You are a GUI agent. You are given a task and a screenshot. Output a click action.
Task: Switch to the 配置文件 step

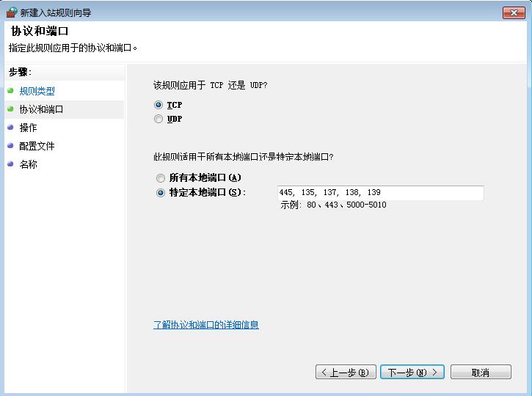tap(37, 146)
